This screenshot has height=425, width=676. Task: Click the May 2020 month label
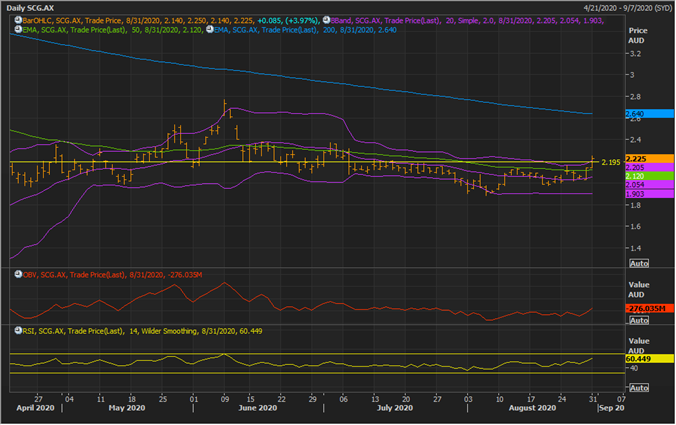click(127, 408)
